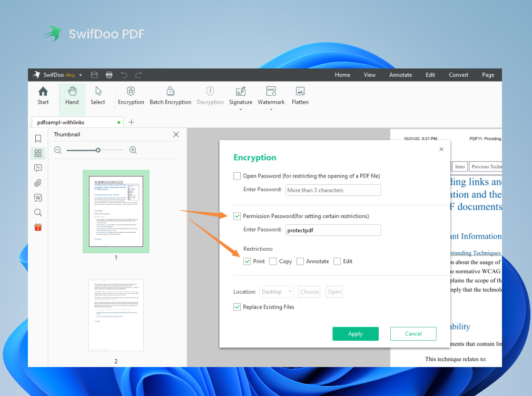Click the red gift box icon
The height and width of the screenshot is (396, 532).
tap(38, 227)
